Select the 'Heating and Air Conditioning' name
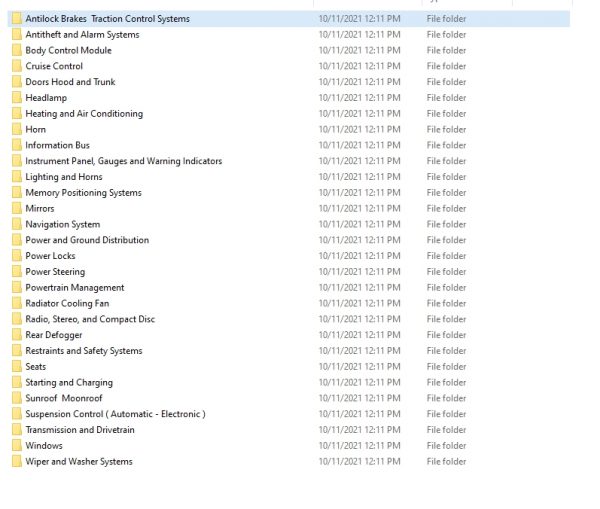The width and height of the screenshot is (600, 509). [84, 114]
